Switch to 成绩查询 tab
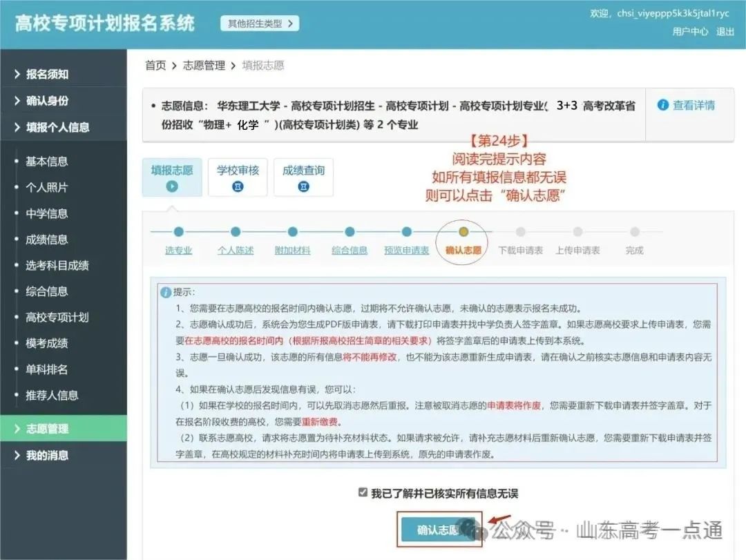 [303, 177]
